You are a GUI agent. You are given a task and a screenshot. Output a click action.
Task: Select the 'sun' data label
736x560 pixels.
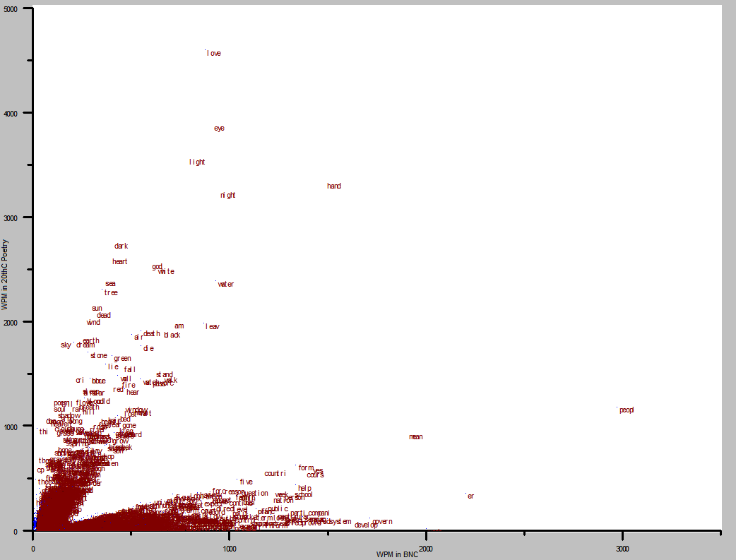point(97,309)
